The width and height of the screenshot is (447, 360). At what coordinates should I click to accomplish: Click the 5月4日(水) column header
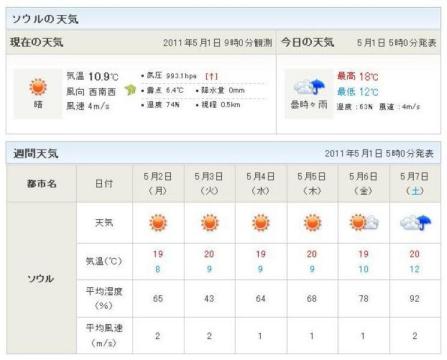(261, 183)
